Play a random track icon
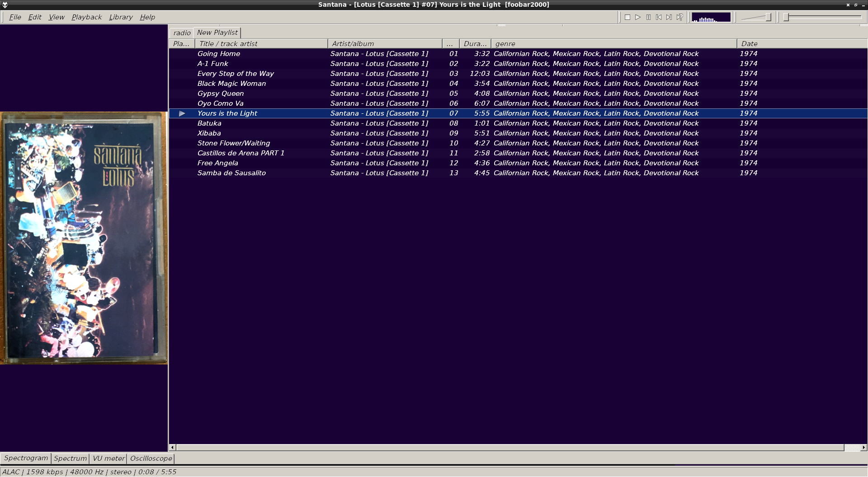The image size is (868, 477). tap(679, 17)
